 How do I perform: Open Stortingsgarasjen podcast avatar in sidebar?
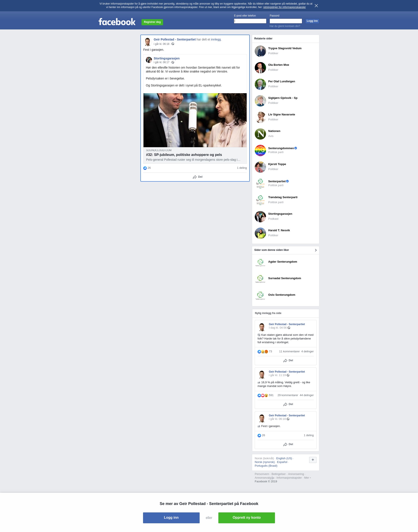click(260, 217)
